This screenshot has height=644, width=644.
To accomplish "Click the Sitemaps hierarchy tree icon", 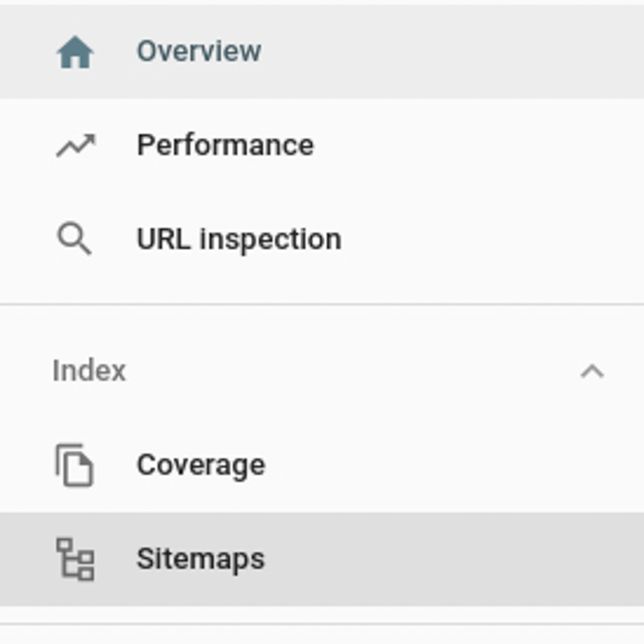I will point(74,559).
